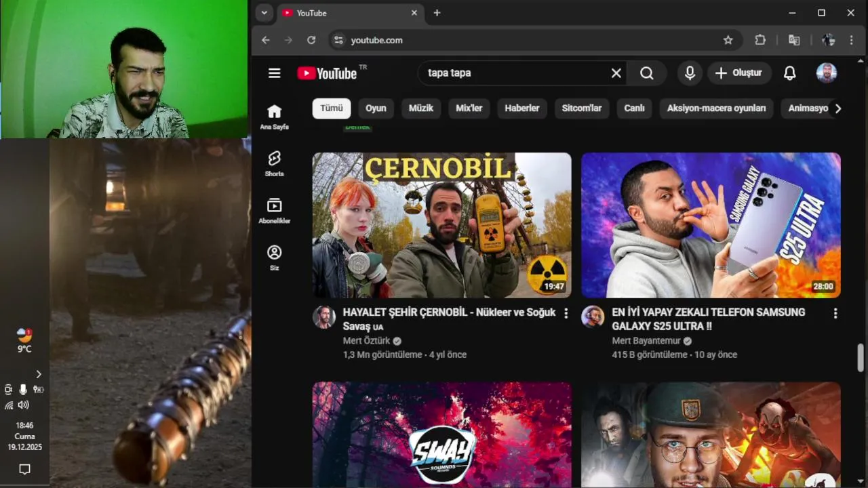Image resolution: width=868 pixels, height=488 pixels.
Task: Select the Tümü filter chip
Action: (x=332, y=108)
